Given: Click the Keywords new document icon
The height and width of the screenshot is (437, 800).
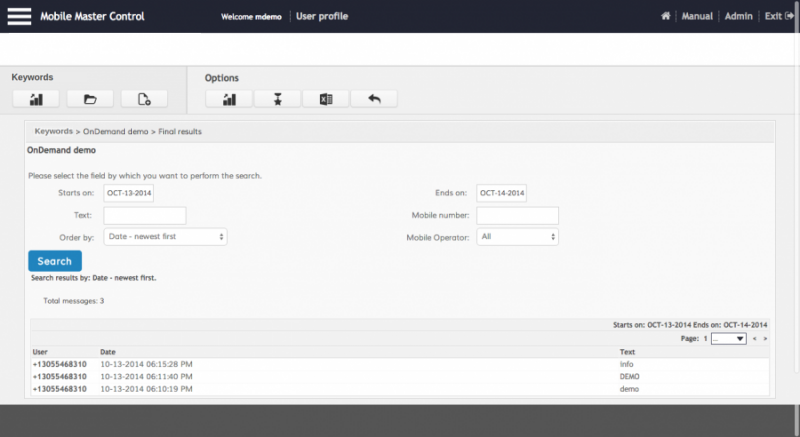Looking at the screenshot, I should coord(144,99).
